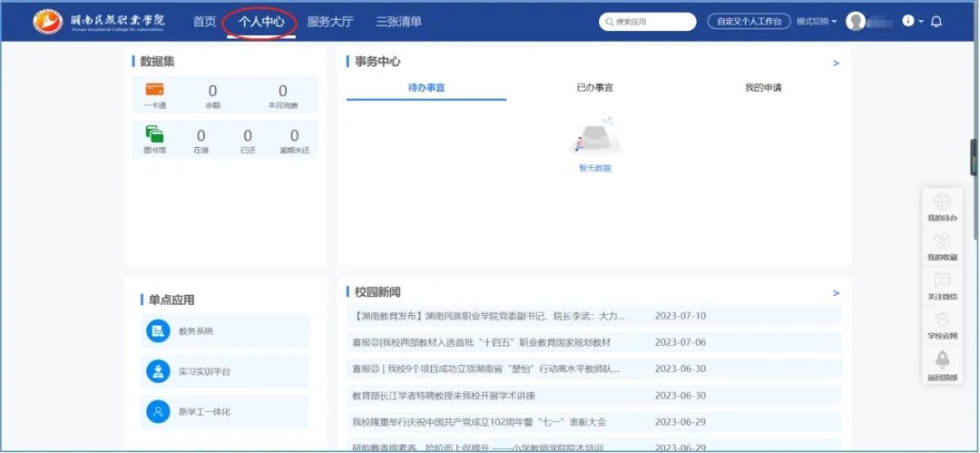The image size is (980, 453).
Task: Expand 事务中心 with the arrow
Action: coord(836,64)
